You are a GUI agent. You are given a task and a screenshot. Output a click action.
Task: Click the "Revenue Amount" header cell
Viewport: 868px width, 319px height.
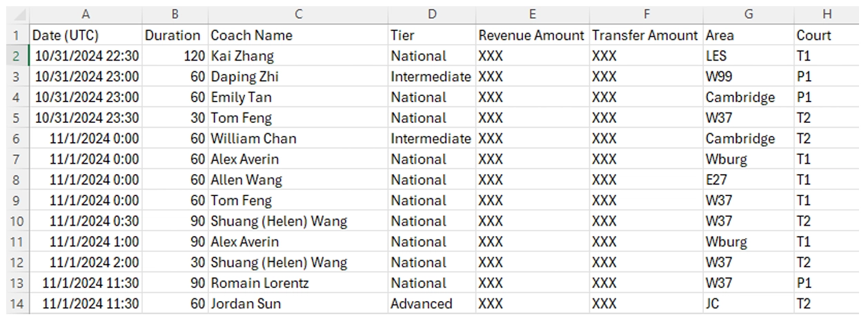(532, 35)
